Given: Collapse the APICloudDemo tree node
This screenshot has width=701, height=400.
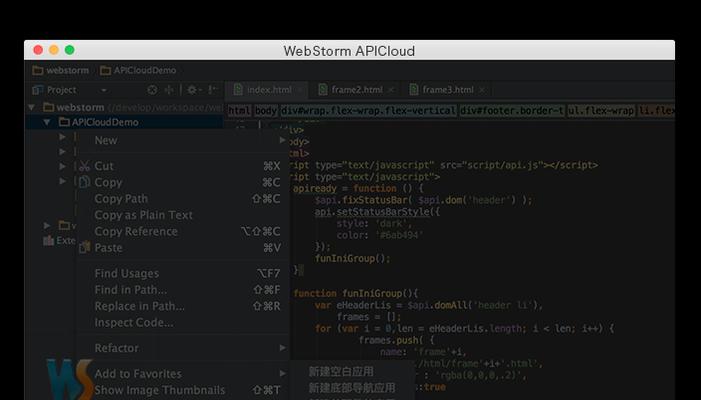Looking at the screenshot, I should pos(46,122).
